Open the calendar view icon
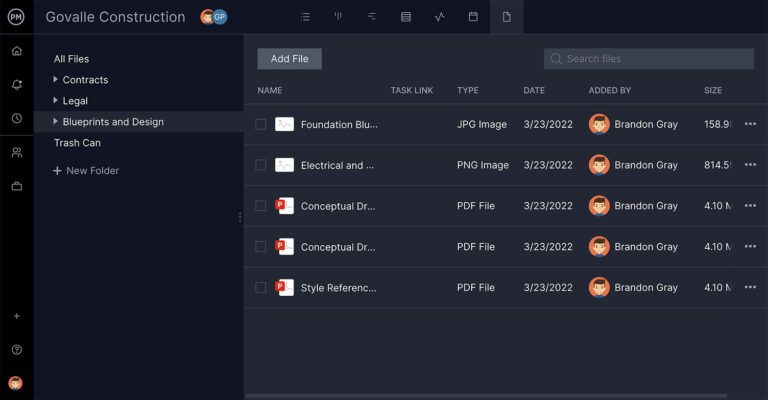The height and width of the screenshot is (400, 768). tap(473, 17)
